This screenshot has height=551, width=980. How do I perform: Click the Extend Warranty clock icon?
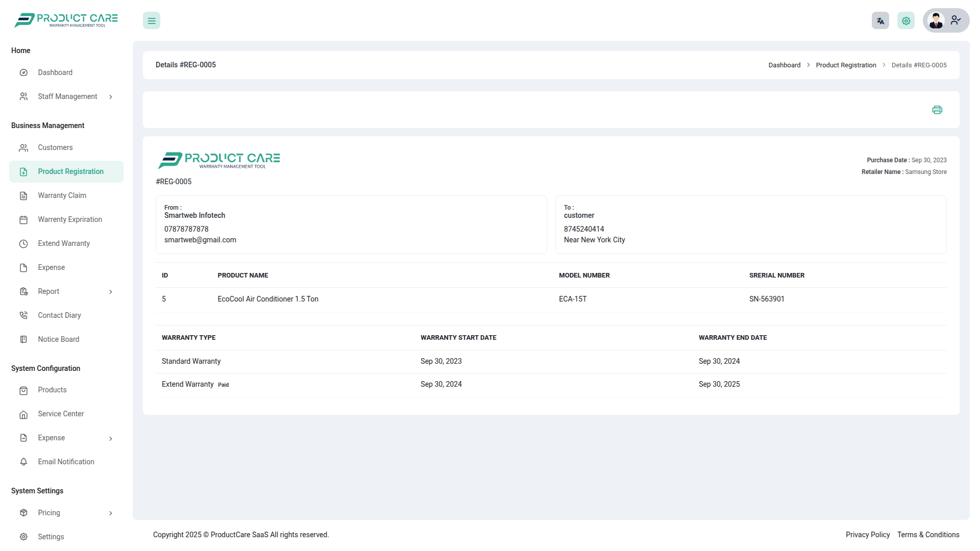(23, 244)
